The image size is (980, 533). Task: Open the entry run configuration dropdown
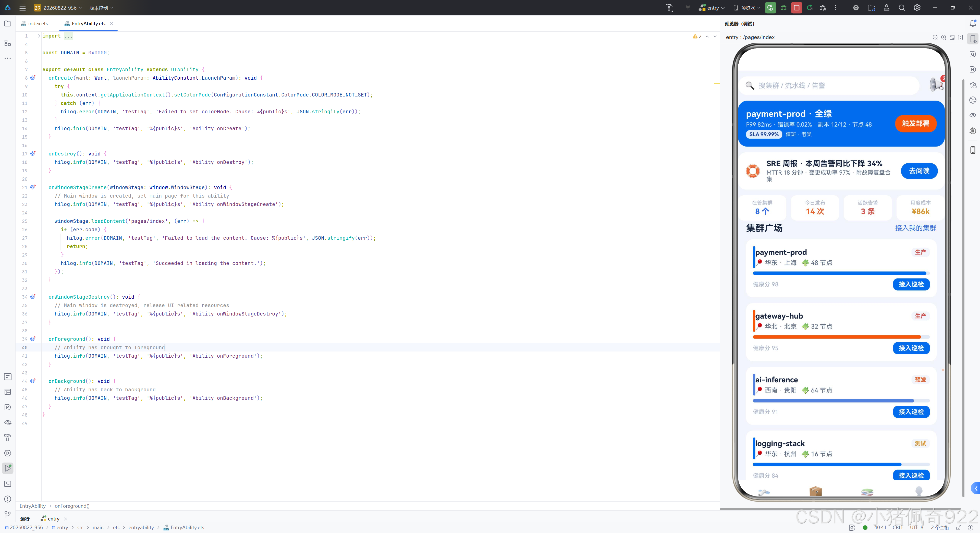(712, 8)
